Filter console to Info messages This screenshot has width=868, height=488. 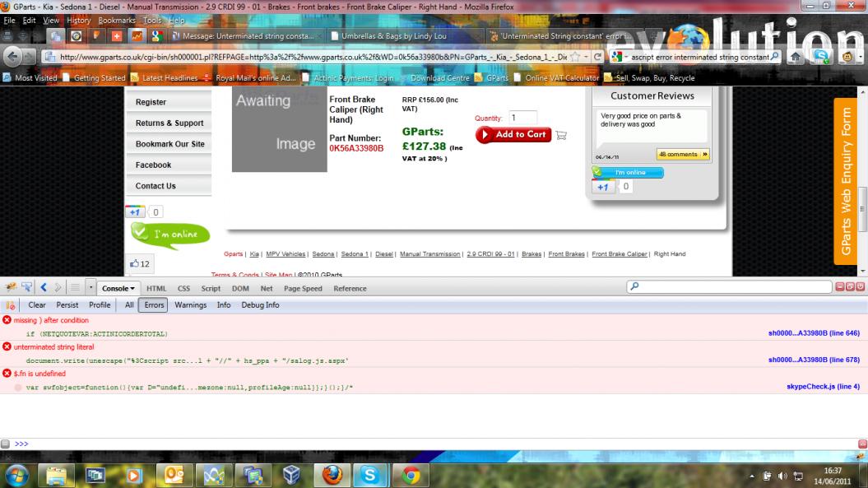coord(224,305)
